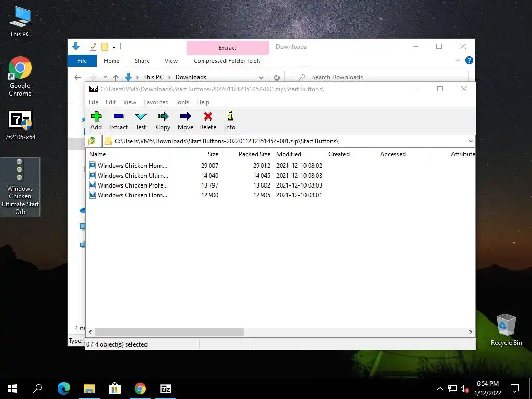Screen dimensions: 532x399
Task: Expand the 7-Zip address path dropdown
Action: [471, 141]
